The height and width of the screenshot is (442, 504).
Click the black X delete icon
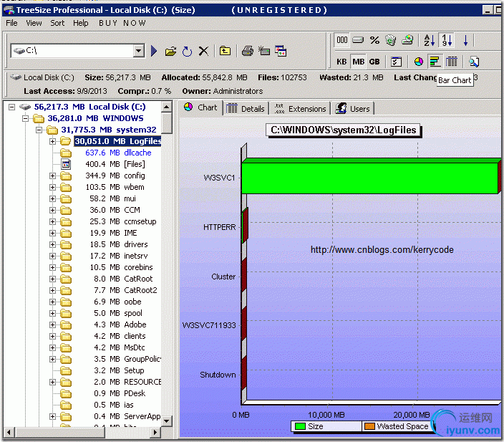coord(204,51)
